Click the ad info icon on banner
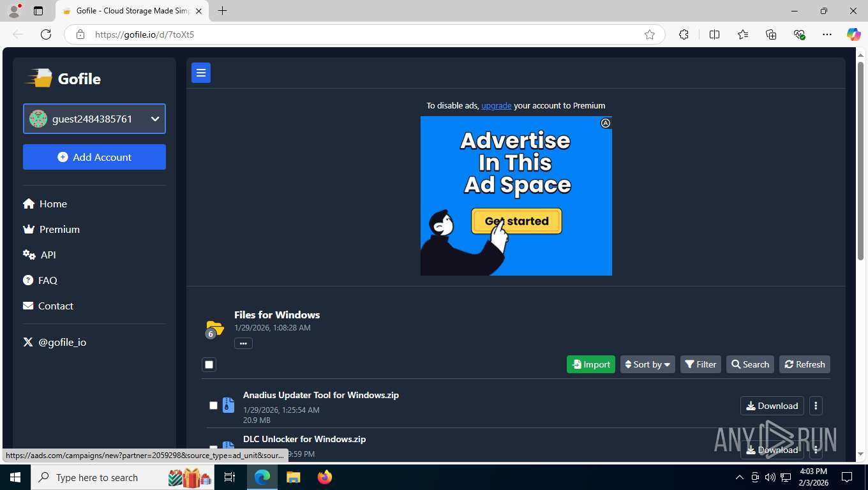This screenshot has width=868, height=490. tap(606, 123)
